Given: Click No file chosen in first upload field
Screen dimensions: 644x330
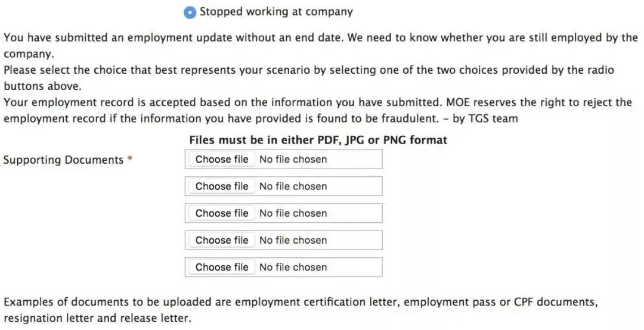Looking at the screenshot, I should click(x=293, y=159).
